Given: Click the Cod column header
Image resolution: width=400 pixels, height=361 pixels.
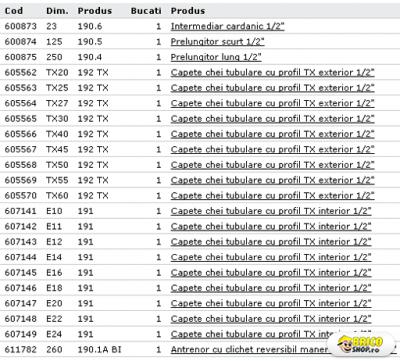Looking at the screenshot, I should point(14,11).
